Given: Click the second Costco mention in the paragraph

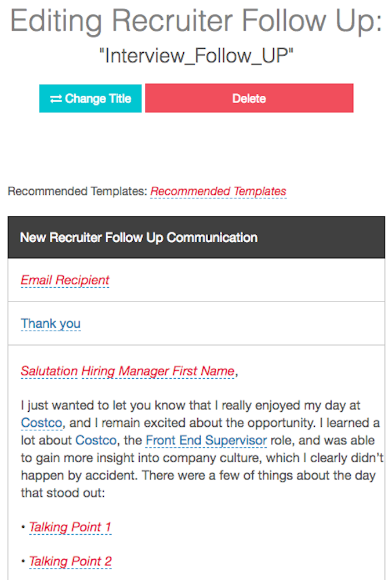Looking at the screenshot, I should [95, 440].
